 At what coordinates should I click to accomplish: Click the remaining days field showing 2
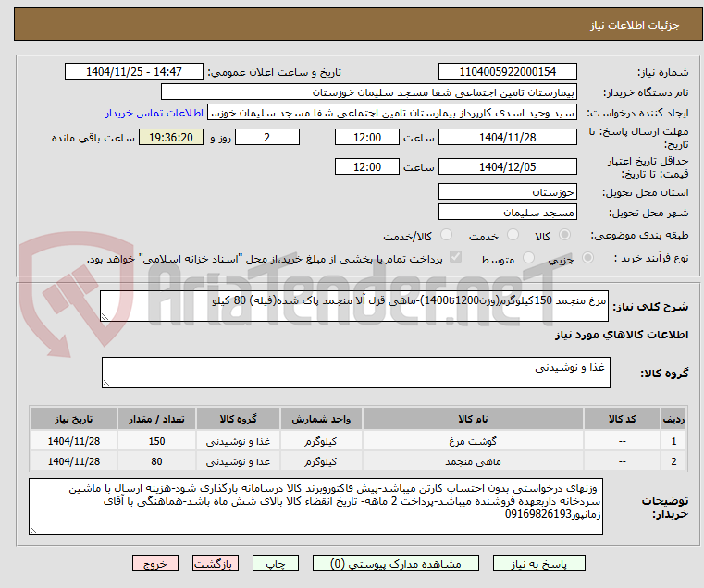pyautogui.click(x=267, y=138)
